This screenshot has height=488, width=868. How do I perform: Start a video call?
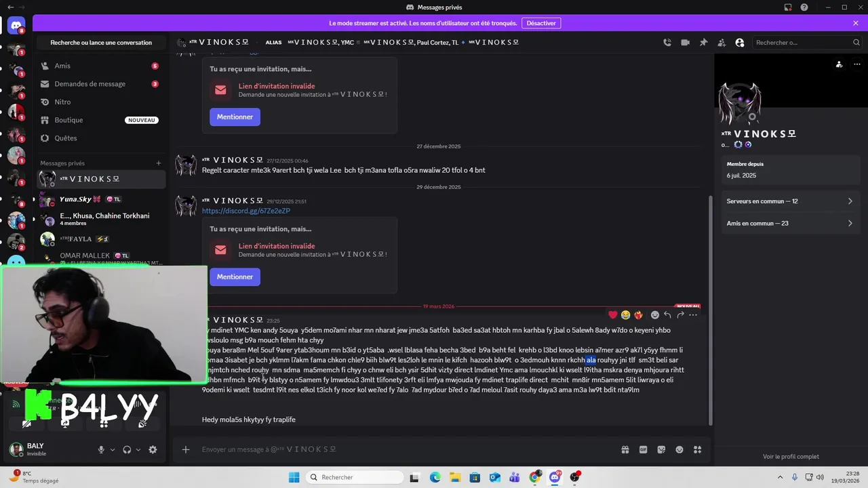pos(686,42)
